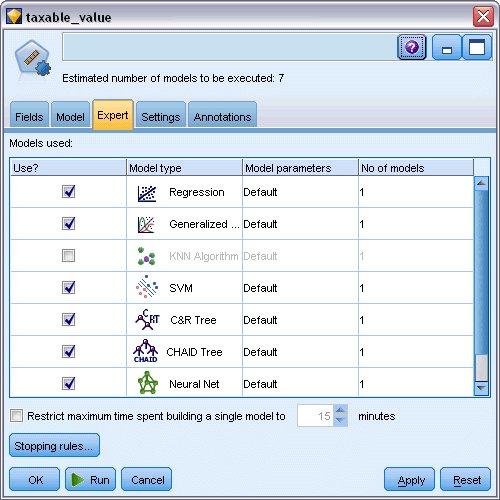This screenshot has height=500, width=500.
Task: Enable the KNN Algorithm checkbox
Action: pos(68,256)
